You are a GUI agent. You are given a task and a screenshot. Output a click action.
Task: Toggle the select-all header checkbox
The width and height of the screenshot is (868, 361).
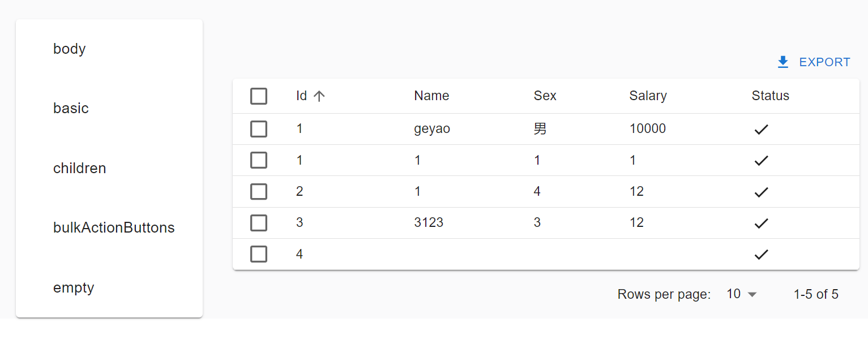click(x=259, y=96)
